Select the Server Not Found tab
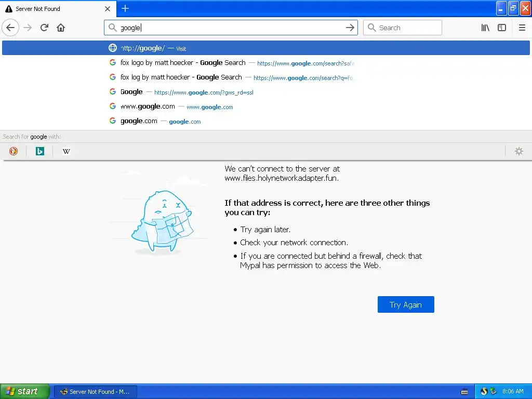The width and height of the screenshot is (532, 399). pyautogui.click(x=58, y=9)
